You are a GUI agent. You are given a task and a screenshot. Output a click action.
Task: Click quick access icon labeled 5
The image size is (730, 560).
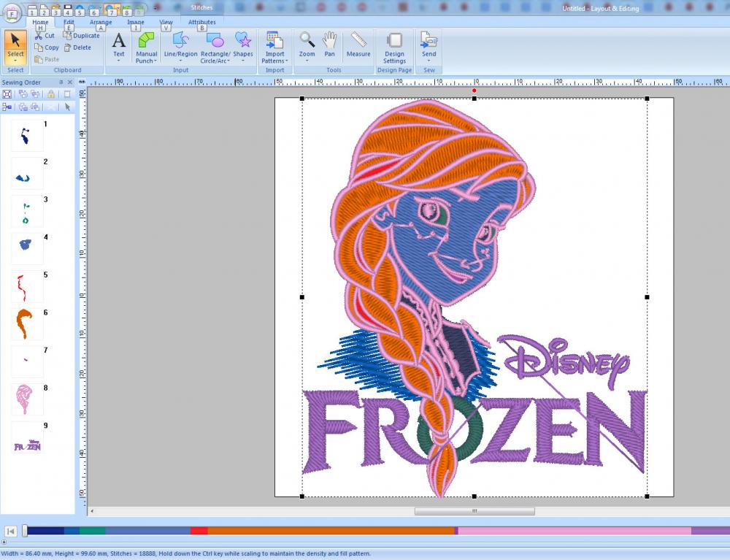click(x=80, y=11)
